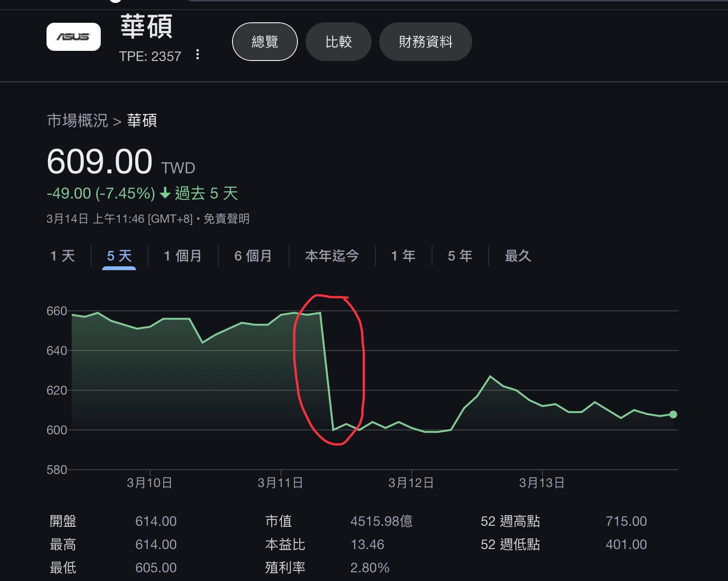Viewport: 728px width, 581px height.
Task: Show 本年迄今 chart range
Action: [332, 256]
